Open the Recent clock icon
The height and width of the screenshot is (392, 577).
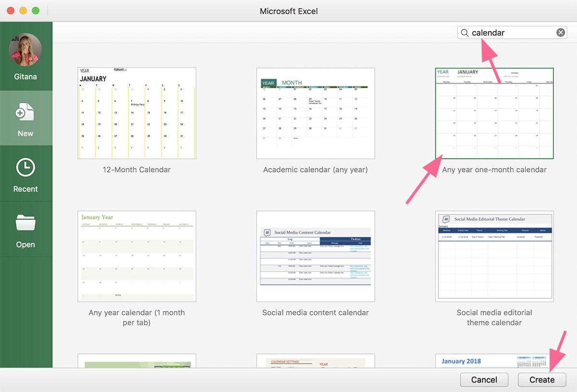(x=25, y=168)
